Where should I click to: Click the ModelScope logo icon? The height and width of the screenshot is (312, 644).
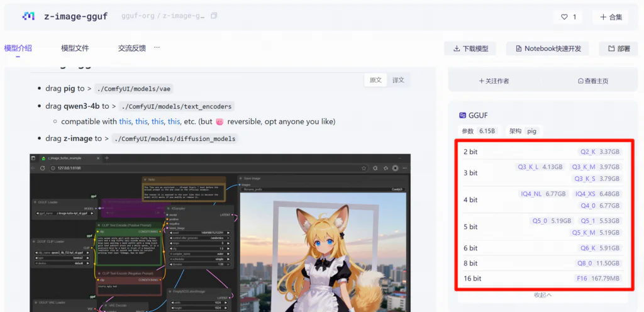28,16
